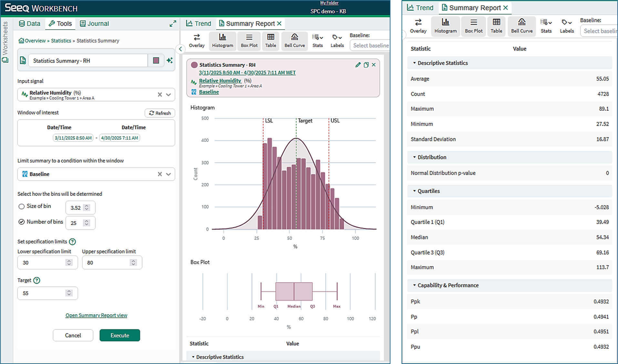Execute the Statistics Summary

click(x=120, y=335)
